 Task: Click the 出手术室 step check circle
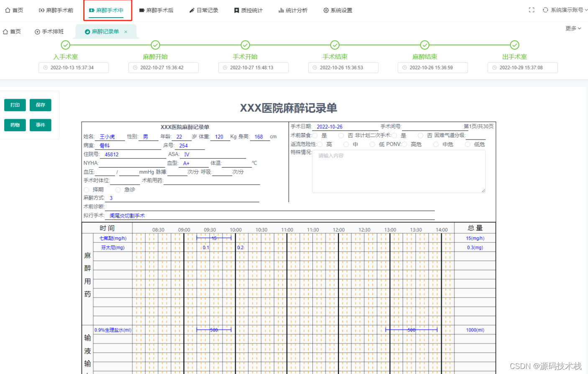(x=515, y=45)
